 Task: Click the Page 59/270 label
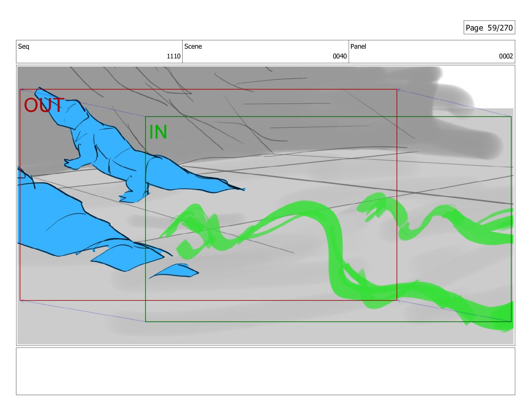(x=489, y=28)
